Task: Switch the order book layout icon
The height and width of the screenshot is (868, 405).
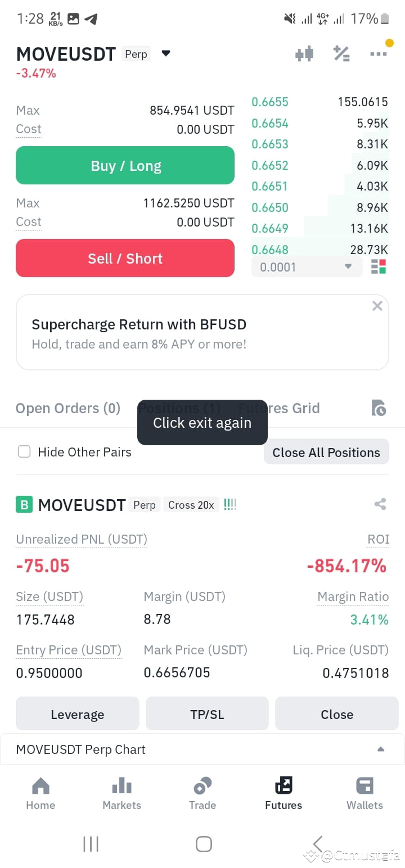Action: (x=379, y=266)
